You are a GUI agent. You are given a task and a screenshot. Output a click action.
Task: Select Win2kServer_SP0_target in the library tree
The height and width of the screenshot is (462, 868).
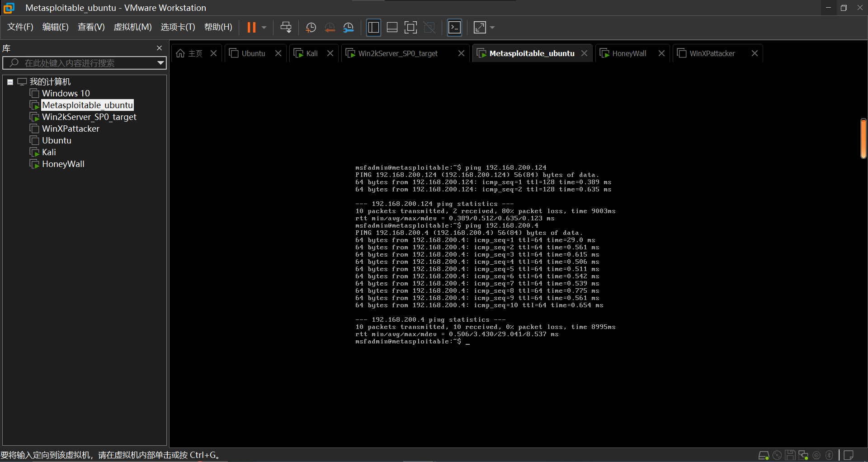[89, 117]
